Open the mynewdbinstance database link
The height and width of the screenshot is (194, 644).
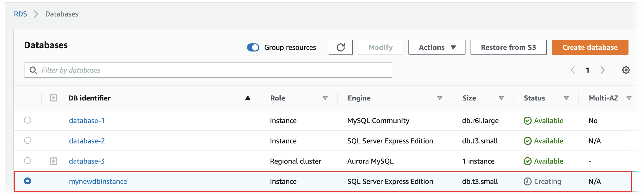click(98, 182)
